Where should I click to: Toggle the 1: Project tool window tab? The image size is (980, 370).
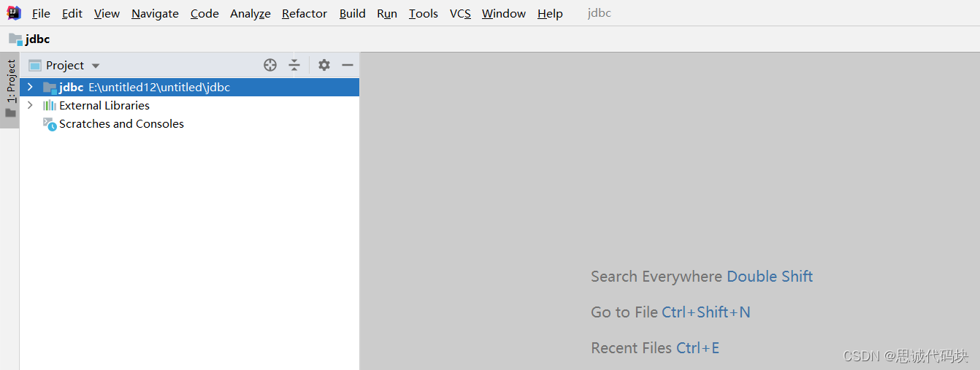[x=10, y=81]
